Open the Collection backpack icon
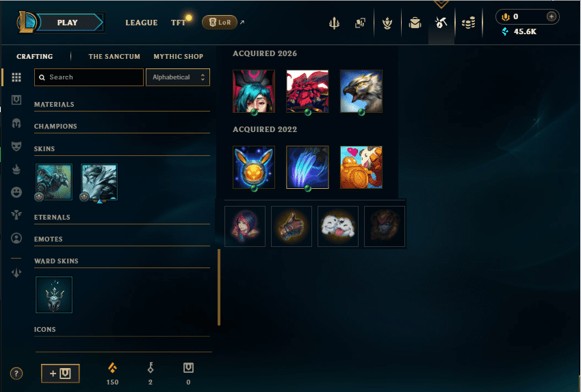Viewport: 581px width, 392px height. click(x=415, y=23)
